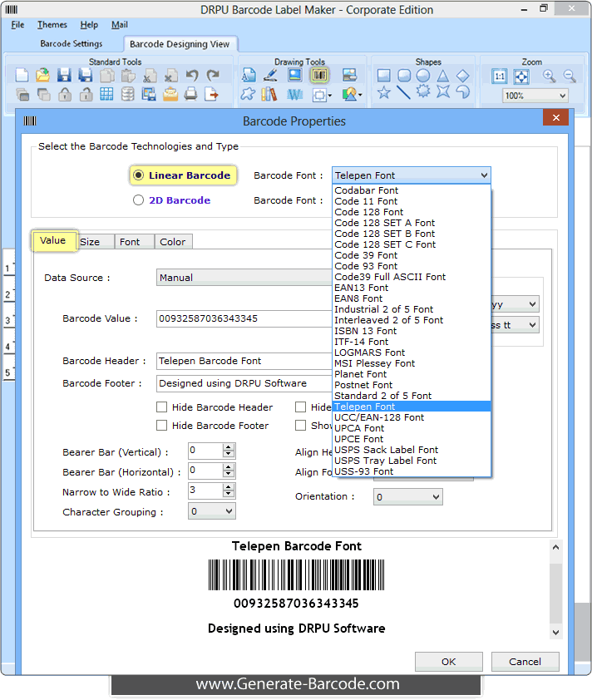Click the OK button
The width and height of the screenshot is (592, 700).
click(x=449, y=662)
